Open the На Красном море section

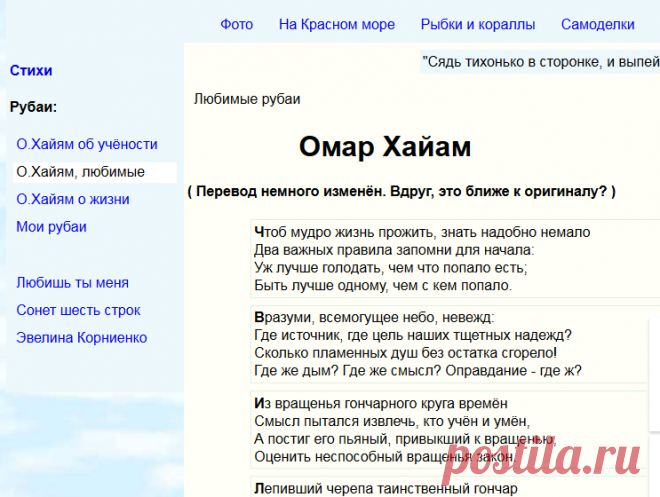tap(337, 24)
